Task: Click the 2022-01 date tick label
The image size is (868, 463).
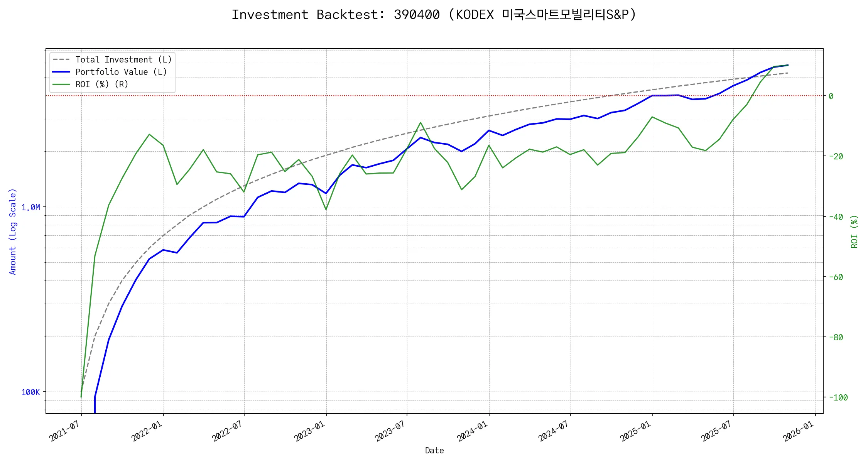Action: pos(147,431)
